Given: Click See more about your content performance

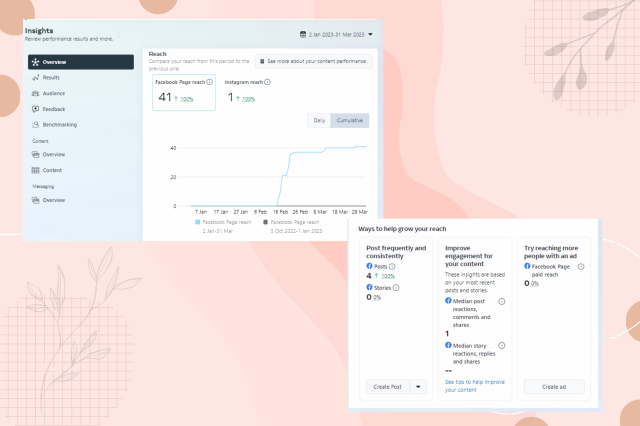Looking at the screenshot, I should (x=314, y=61).
